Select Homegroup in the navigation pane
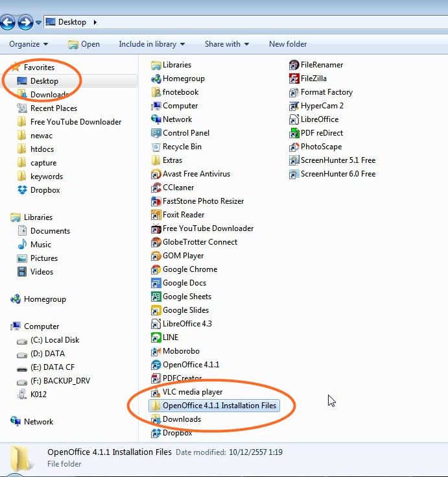This screenshot has width=448, height=477. pos(38,299)
